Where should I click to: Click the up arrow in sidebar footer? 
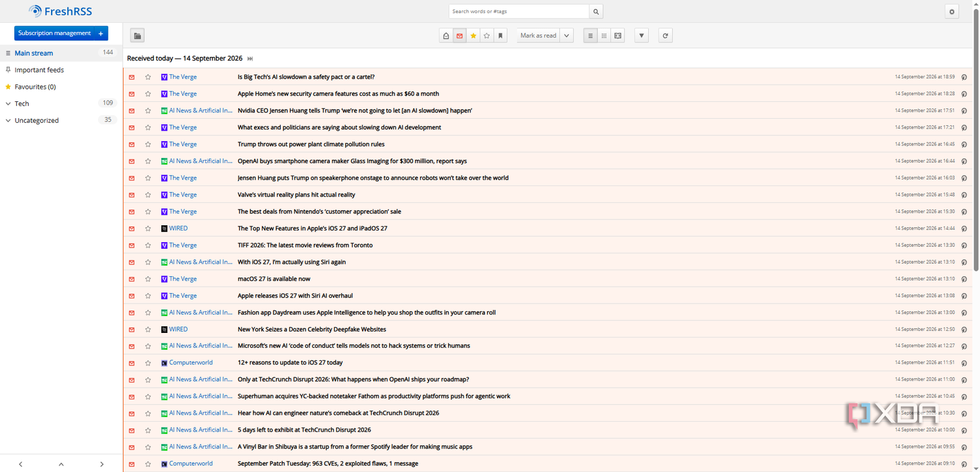coord(61,464)
